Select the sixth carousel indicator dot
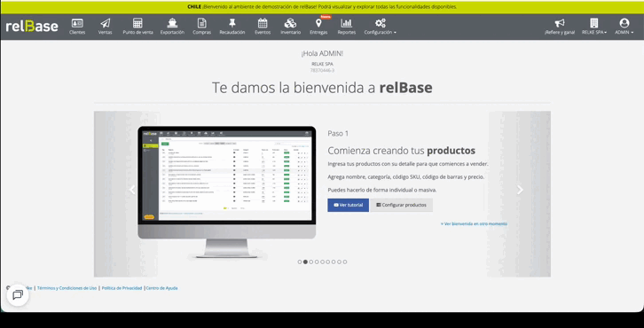Screen dimensions: 644x328 [x=327, y=262]
